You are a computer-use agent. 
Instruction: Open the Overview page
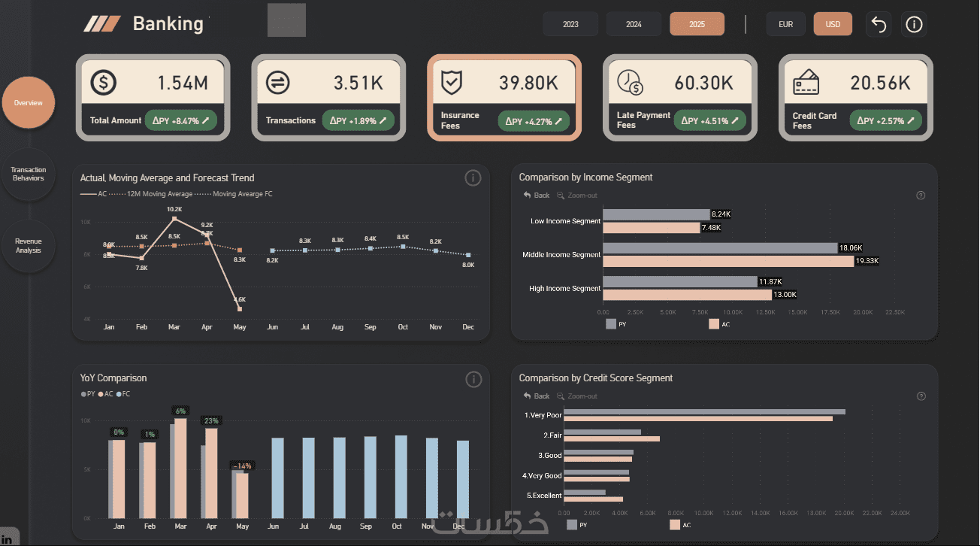click(29, 102)
